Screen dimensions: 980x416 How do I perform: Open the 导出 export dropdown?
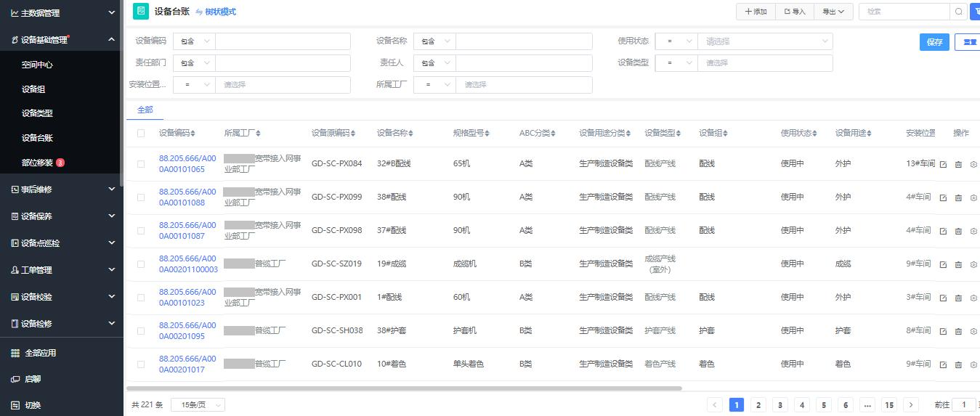coord(833,12)
